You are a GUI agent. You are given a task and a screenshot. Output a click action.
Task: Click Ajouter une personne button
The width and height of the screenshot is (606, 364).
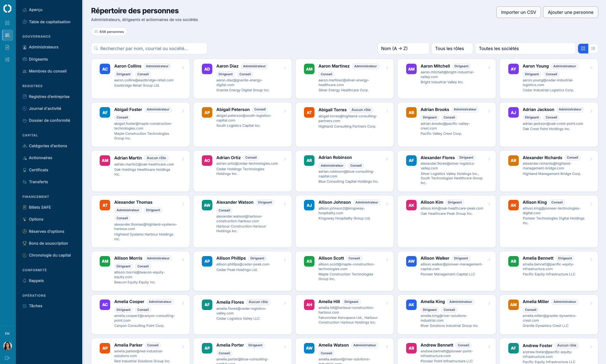571,12
